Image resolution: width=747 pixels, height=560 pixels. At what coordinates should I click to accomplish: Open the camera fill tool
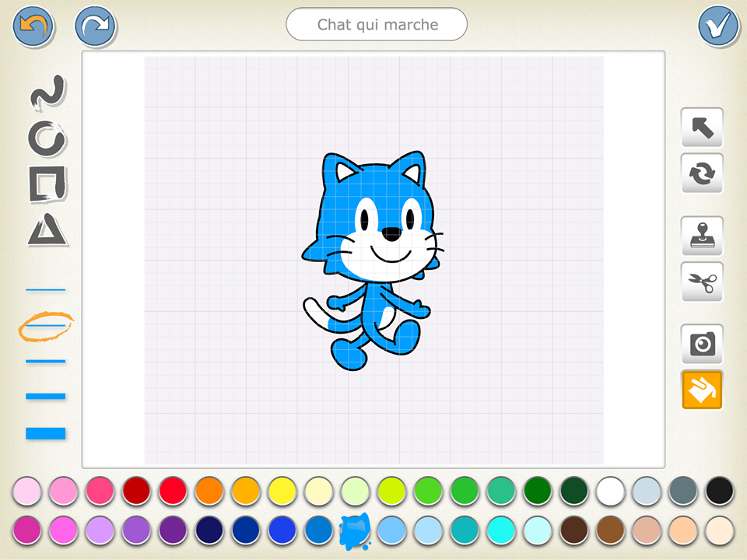point(701,345)
